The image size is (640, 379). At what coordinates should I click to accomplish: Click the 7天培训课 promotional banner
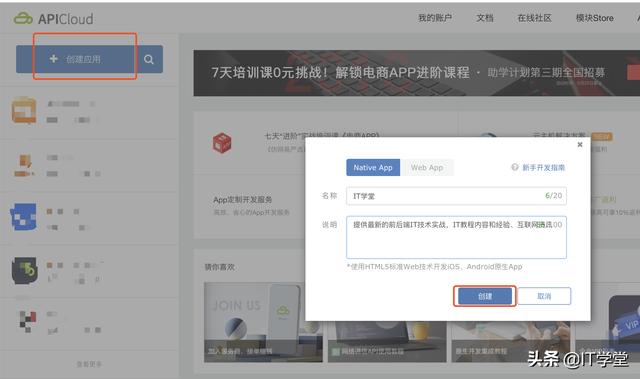(x=416, y=73)
